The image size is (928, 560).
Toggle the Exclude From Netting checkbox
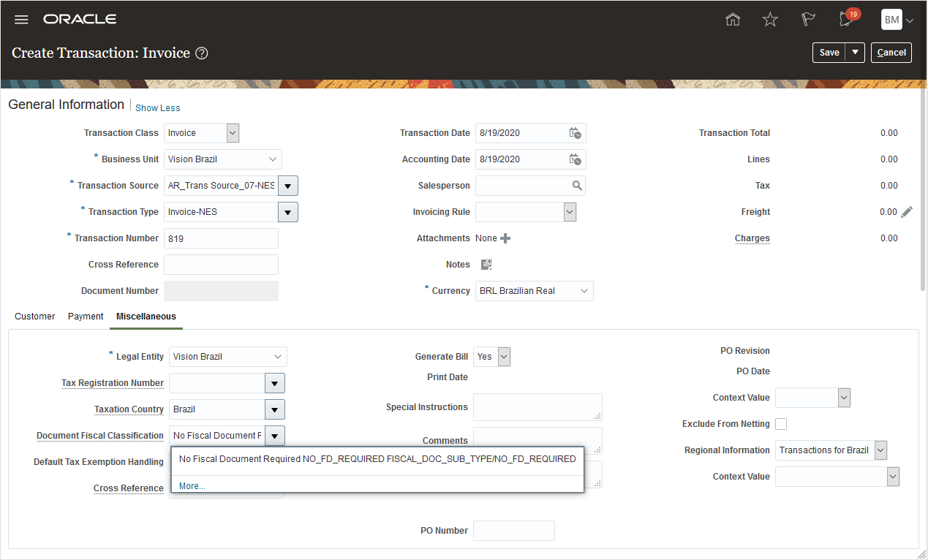click(781, 424)
